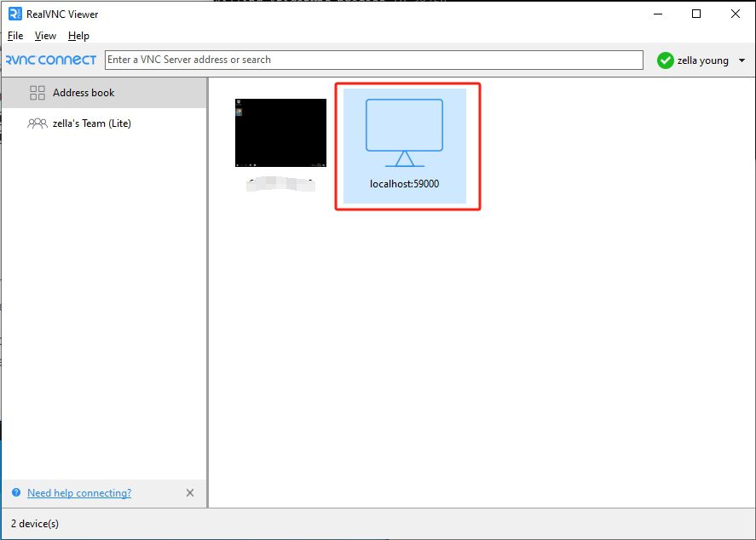Image resolution: width=756 pixels, height=540 pixels.
Task: Expand the zella young account dropdown arrow
Action: click(742, 60)
